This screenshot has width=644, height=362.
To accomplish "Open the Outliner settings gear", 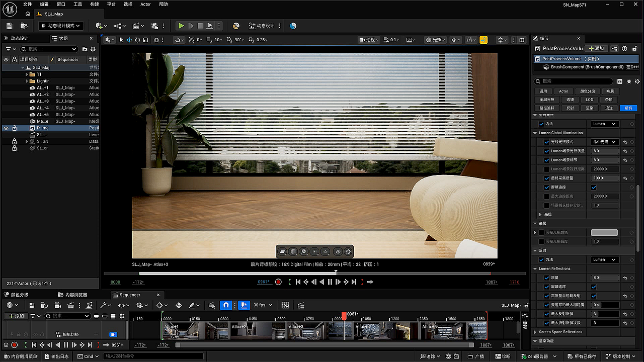I will coord(93,49).
